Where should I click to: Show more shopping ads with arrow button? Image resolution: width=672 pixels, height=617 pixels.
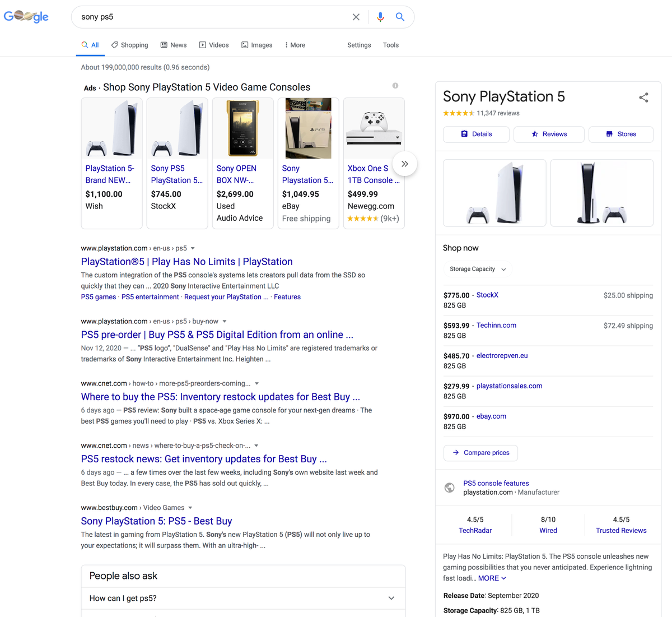point(404,164)
